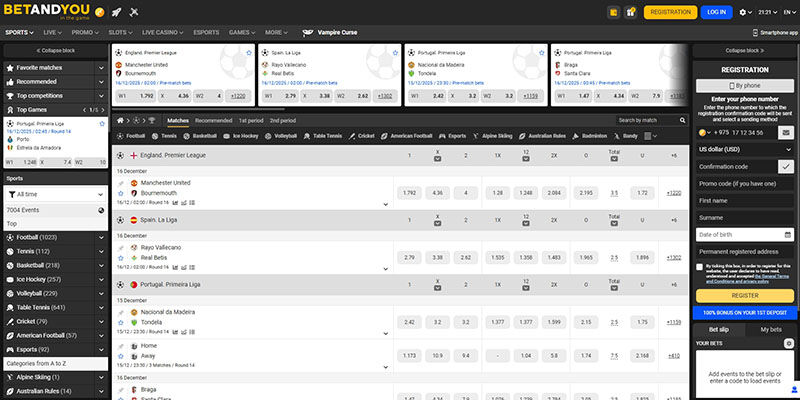Select Badminton in the sports icon bar

(590, 136)
